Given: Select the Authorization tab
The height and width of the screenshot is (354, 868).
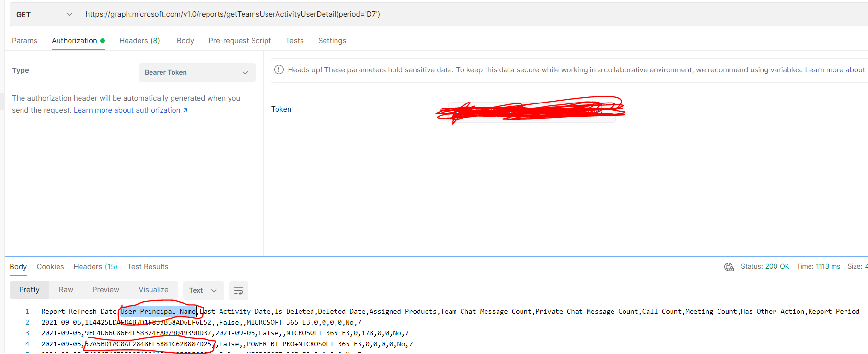Looking at the screenshot, I should coord(78,41).
